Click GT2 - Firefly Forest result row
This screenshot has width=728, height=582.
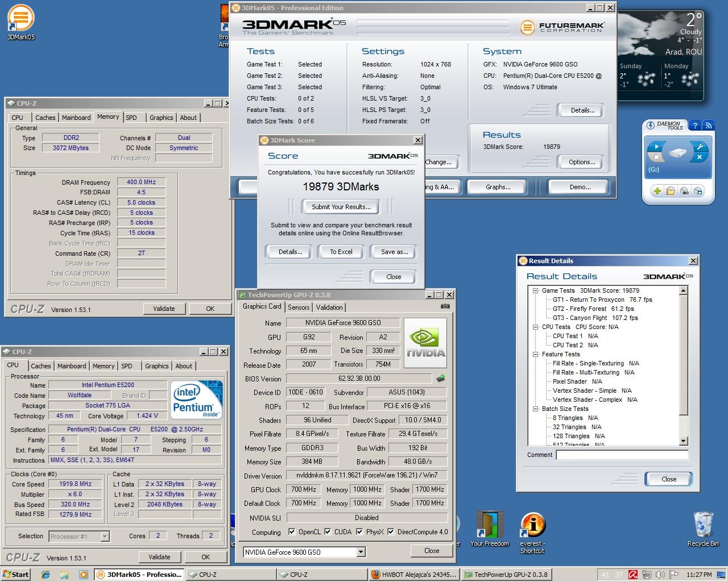click(593, 309)
